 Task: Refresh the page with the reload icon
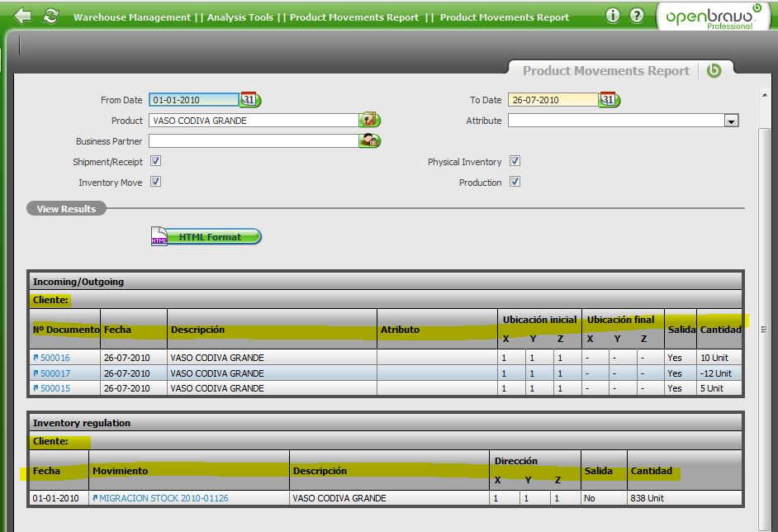(50, 17)
